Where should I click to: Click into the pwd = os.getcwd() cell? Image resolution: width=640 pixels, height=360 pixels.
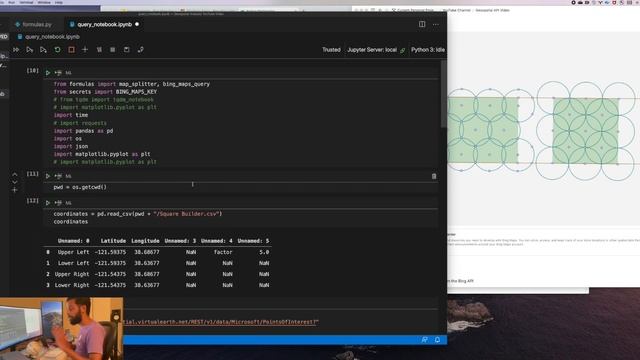(x=241, y=187)
